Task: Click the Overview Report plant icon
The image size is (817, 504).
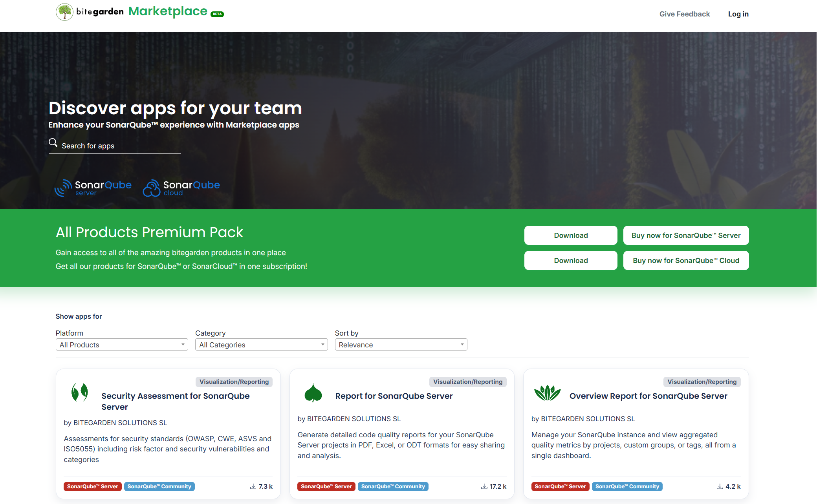Action: [548, 393]
